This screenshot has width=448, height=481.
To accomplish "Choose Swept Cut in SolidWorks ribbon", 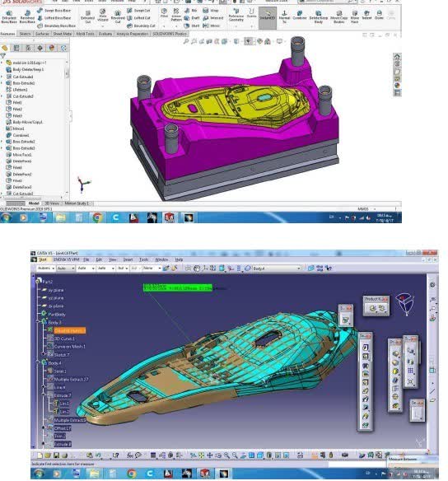I will click(138, 11).
